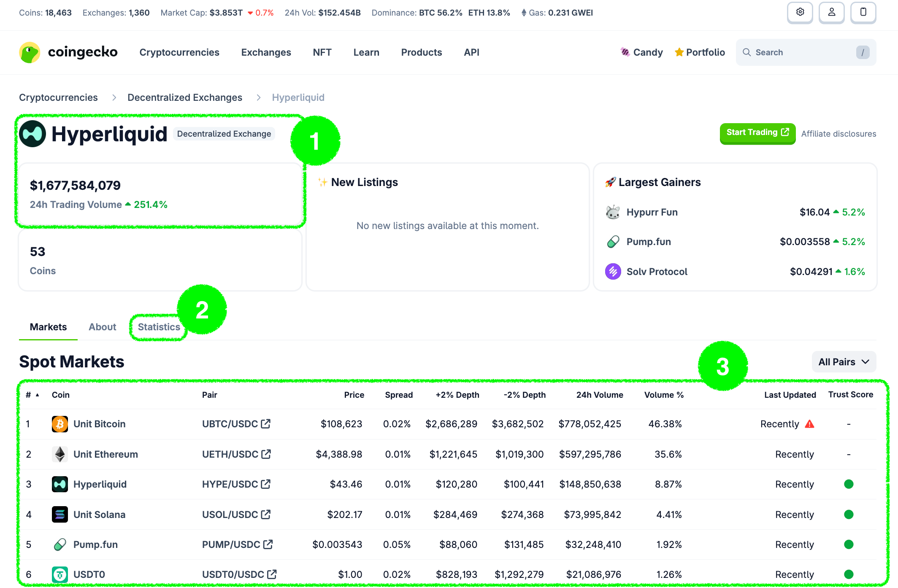This screenshot has height=588, width=898.
Task: Click the Unit Bitcoin coin icon
Action: click(x=60, y=424)
